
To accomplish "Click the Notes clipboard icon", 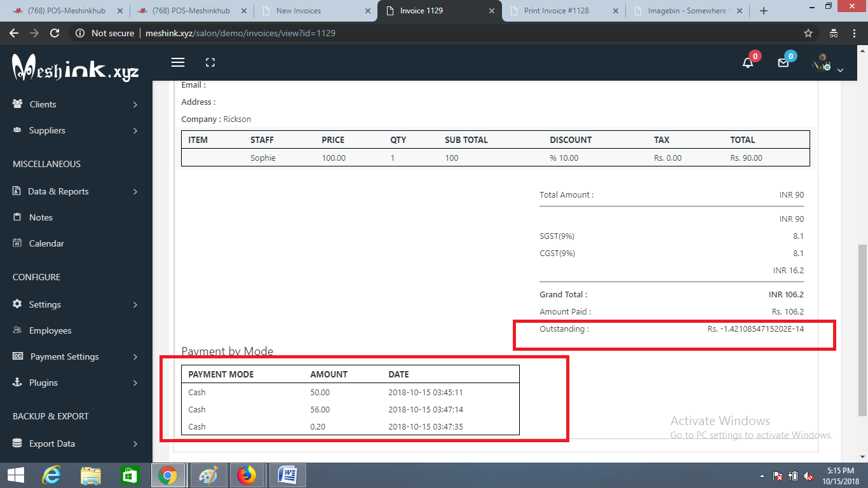I will coord(17,217).
